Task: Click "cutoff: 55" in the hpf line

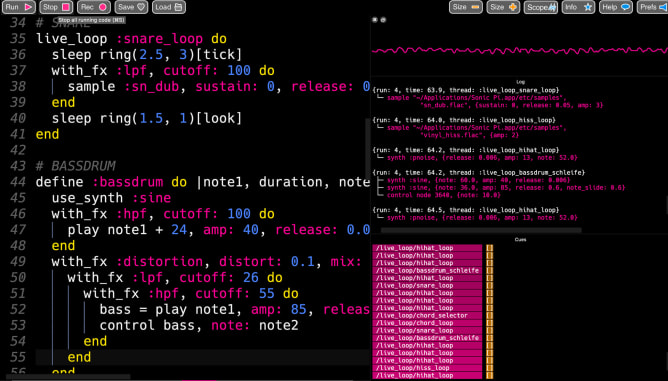Action: (x=234, y=294)
